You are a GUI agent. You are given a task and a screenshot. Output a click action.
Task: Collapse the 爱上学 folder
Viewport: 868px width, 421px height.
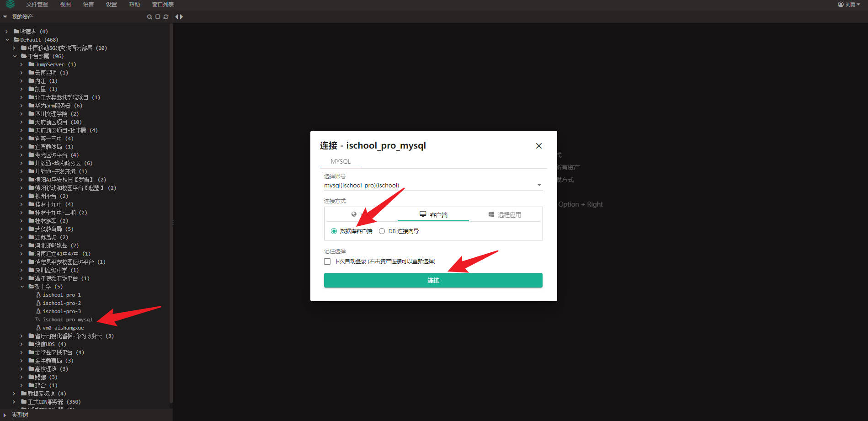[x=22, y=287]
